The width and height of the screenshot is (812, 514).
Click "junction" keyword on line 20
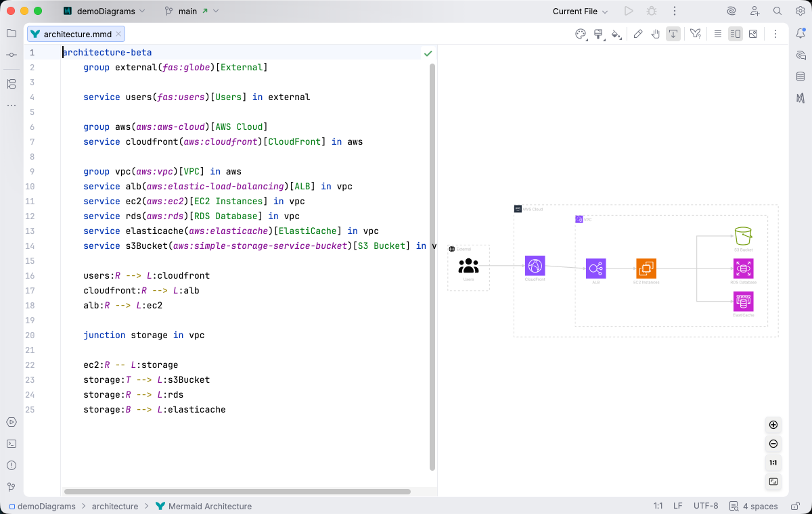(x=104, y=335)
